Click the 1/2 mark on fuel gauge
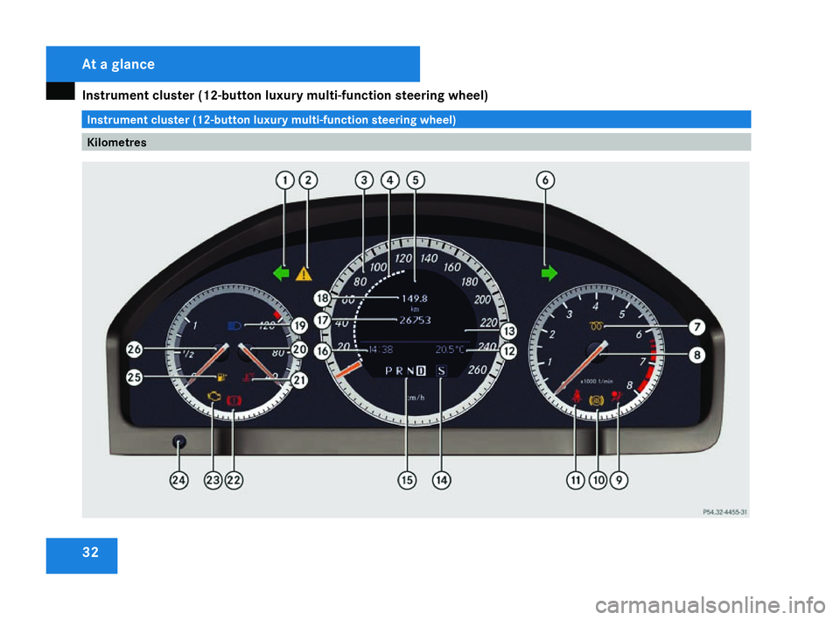The width and height of the screenshot is (840, 620). [x=188, y=354]
